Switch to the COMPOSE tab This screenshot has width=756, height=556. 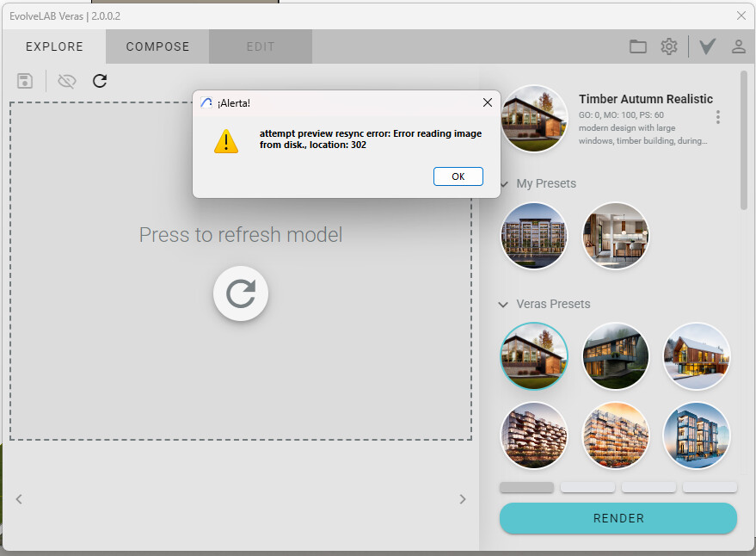tap(157, 46)
